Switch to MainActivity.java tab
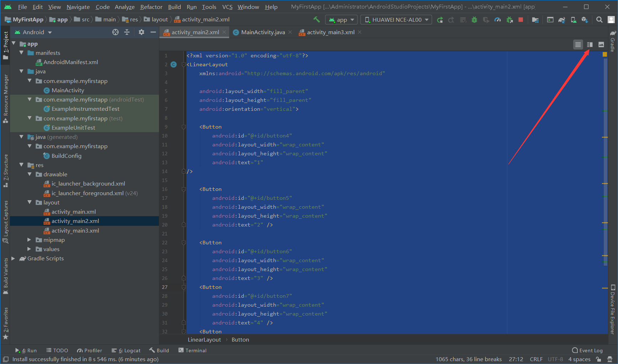Screen dimensions: 618x364 [263, 32]
